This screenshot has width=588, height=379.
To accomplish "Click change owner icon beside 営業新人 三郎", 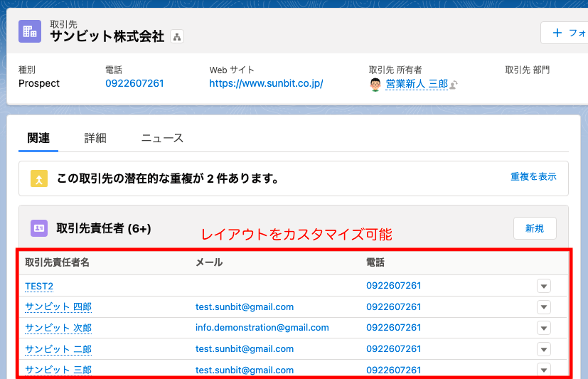I will [x=454, y=85].
